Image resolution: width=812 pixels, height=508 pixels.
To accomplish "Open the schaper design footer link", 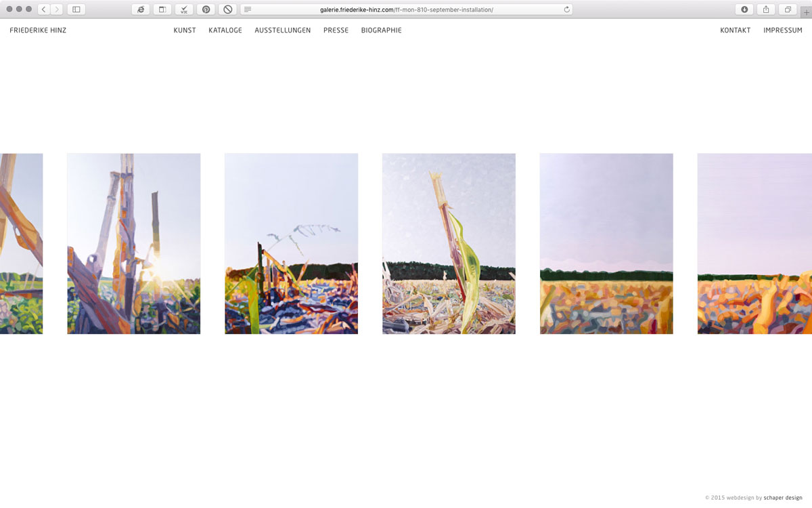I will click(x=783, y=498).
